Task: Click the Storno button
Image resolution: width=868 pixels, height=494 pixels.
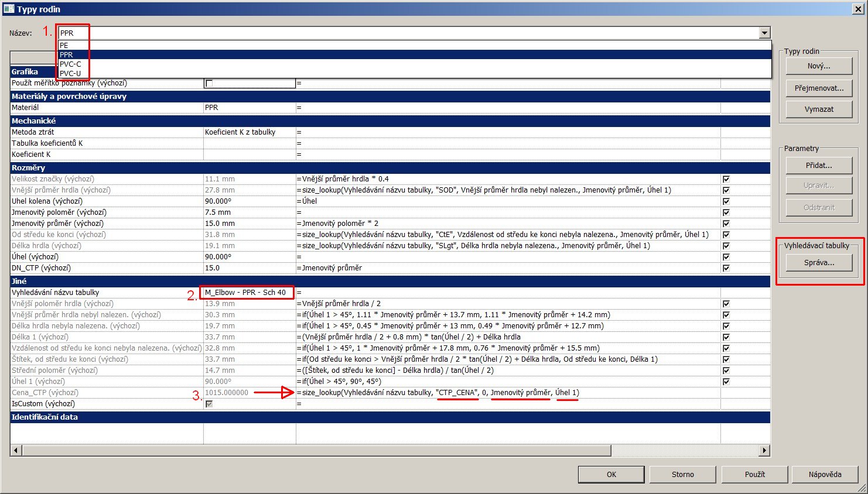Action: click(683, 474)
